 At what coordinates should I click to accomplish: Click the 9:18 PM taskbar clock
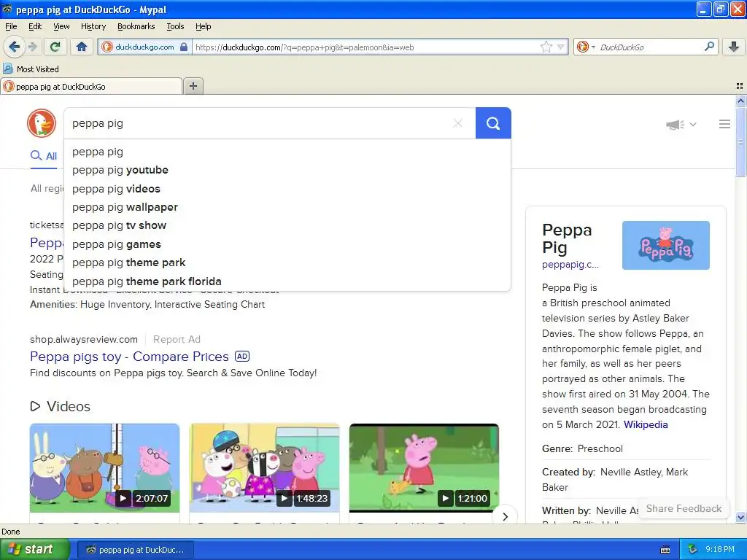720,549
